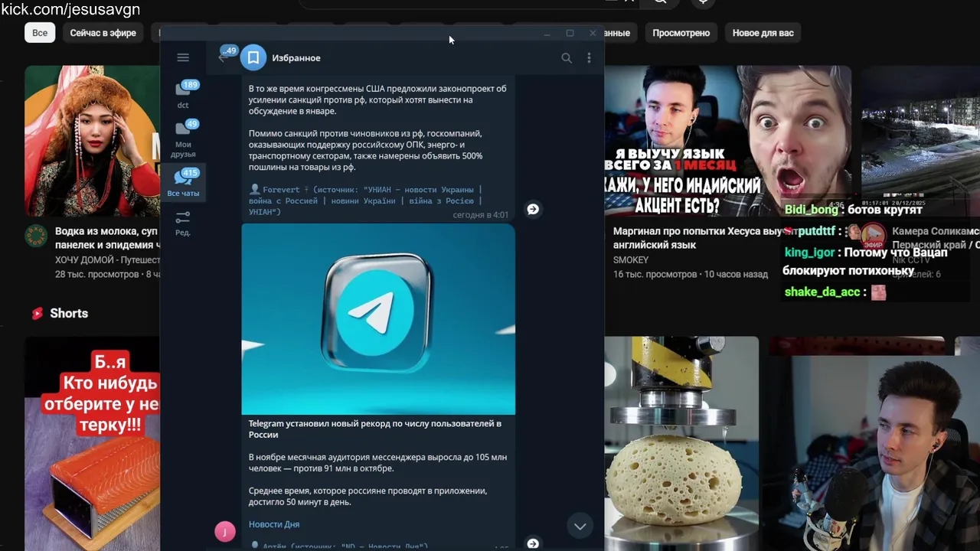The image size is (980, 551).
Task: Open the grater salmon Short thumbnail
Action: 92,444
